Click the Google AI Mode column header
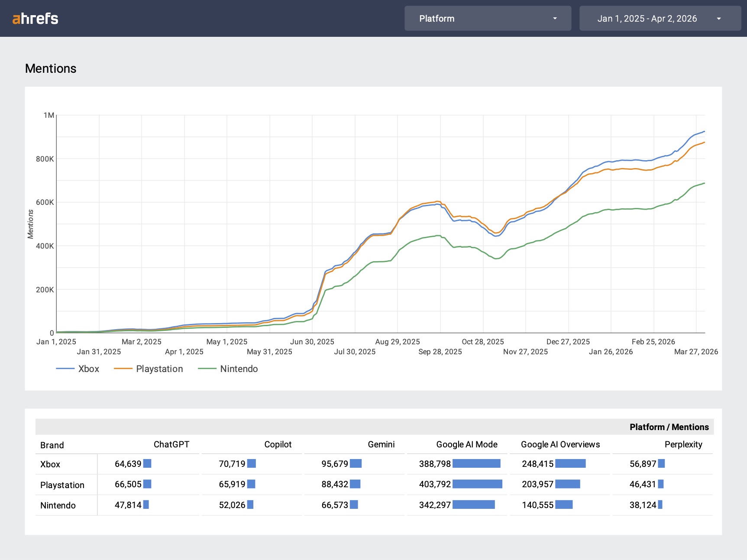The image size is (747, 560). click(466, 444)
